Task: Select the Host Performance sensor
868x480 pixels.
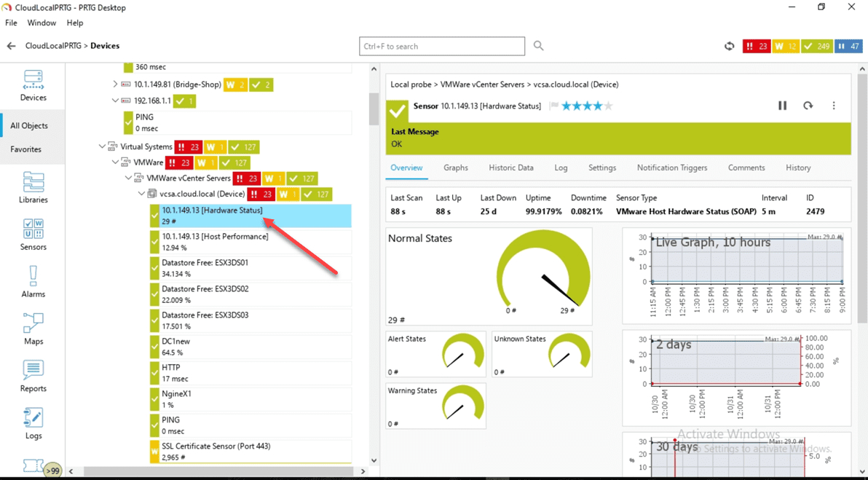Action: [x=250, y=242]
